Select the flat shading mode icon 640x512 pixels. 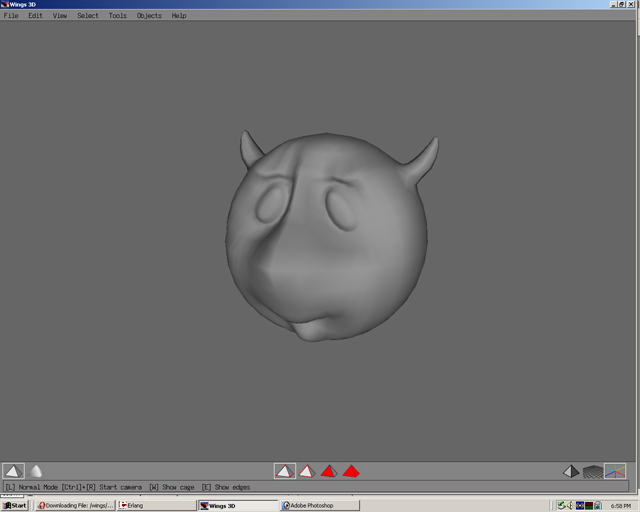coord(13,471)
